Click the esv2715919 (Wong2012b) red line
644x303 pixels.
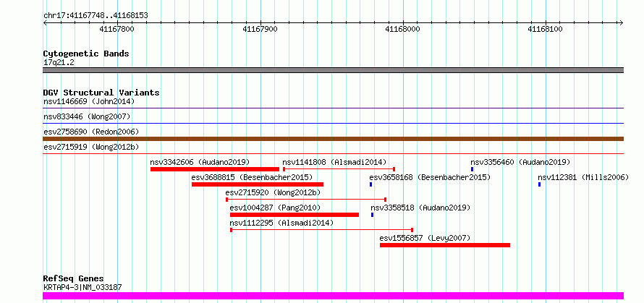334,154
